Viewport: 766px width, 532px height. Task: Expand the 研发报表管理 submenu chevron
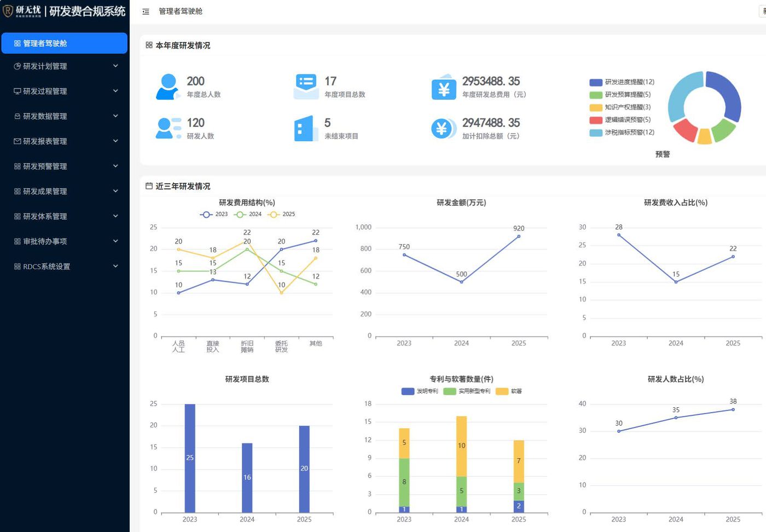[115, 141]
